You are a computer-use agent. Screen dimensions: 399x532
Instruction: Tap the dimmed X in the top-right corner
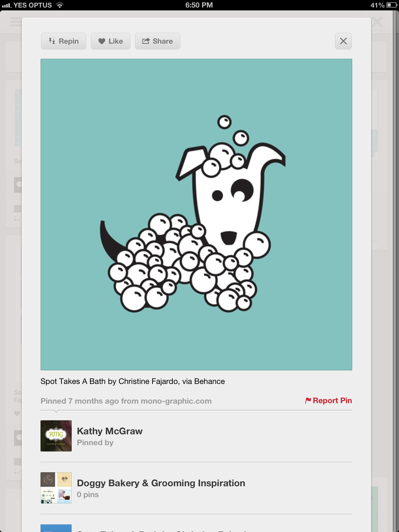tap(377, 22)
